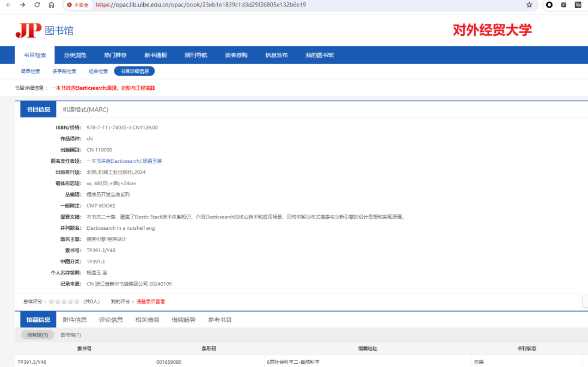This screenshot has height=367, width=588.
Task: Open the browser home icon
Action: [x=51, y=5]
